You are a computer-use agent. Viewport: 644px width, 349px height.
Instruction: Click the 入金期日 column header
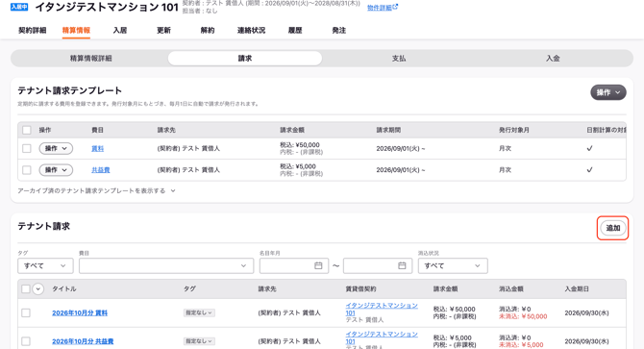[577, 289]
